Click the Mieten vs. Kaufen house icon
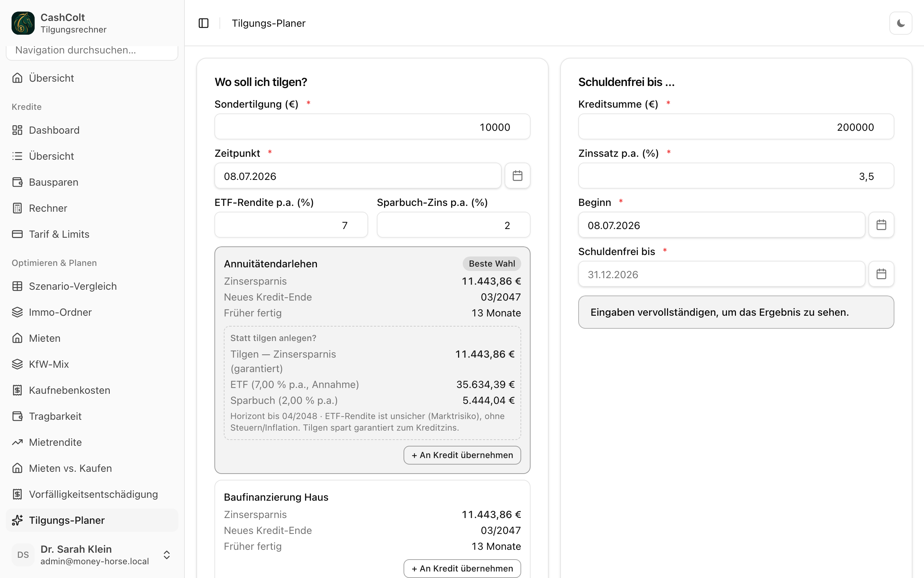 point(17,468)
